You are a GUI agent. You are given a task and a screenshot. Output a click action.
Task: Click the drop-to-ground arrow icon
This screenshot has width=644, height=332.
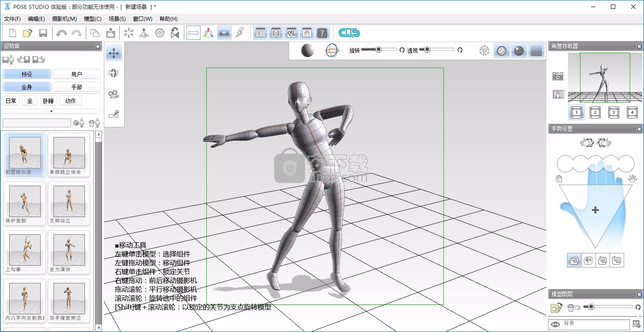144,33
